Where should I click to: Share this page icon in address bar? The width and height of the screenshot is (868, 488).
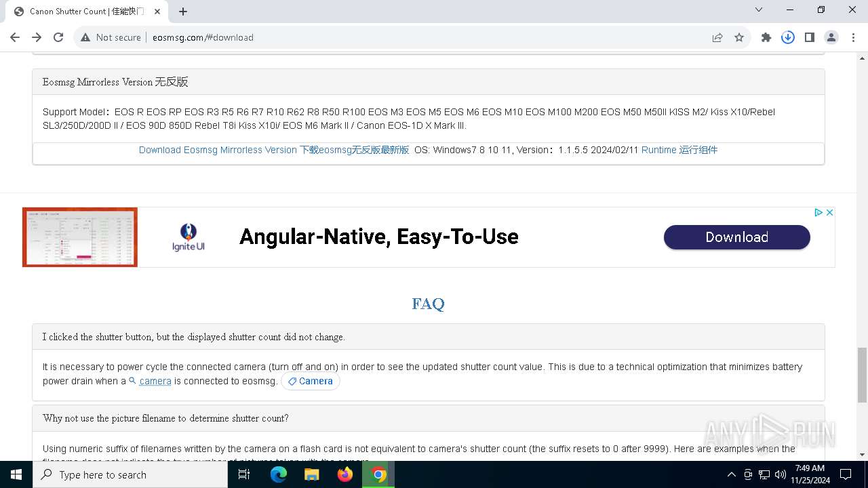717,37
